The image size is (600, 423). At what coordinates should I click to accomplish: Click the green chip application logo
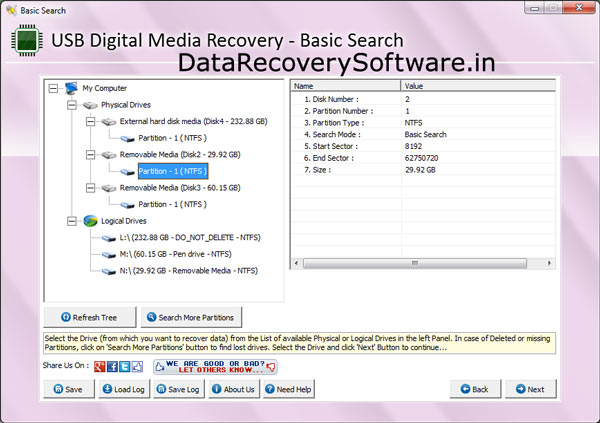(27, 40)
